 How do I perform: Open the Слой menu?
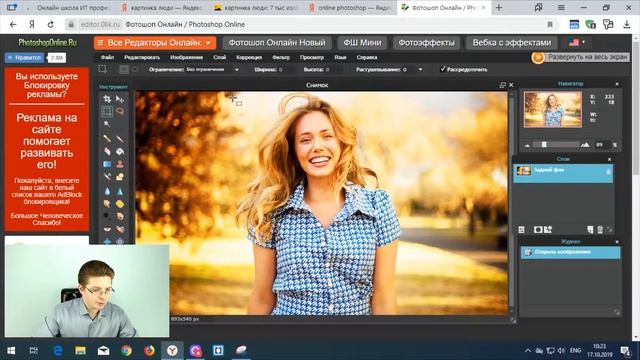[x=220, y=57]
